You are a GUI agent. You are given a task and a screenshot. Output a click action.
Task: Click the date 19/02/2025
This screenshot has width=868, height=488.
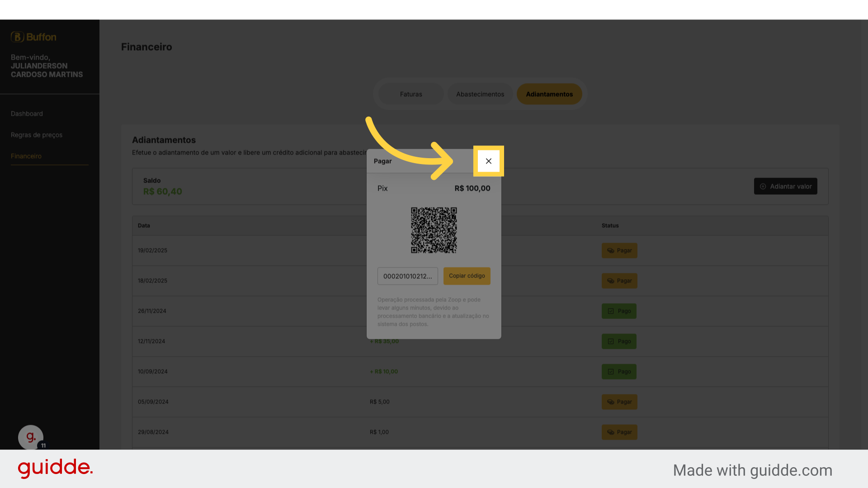[152, 250]
